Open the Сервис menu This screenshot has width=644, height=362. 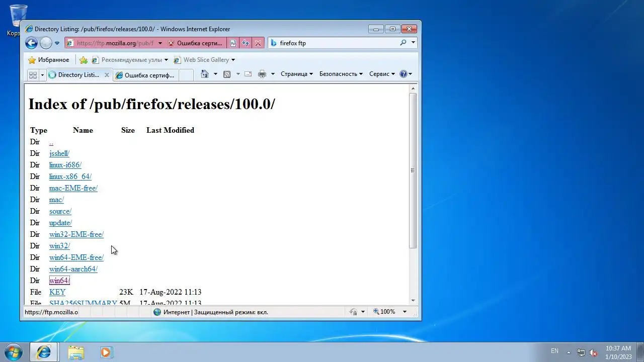(x=382, y=74)
